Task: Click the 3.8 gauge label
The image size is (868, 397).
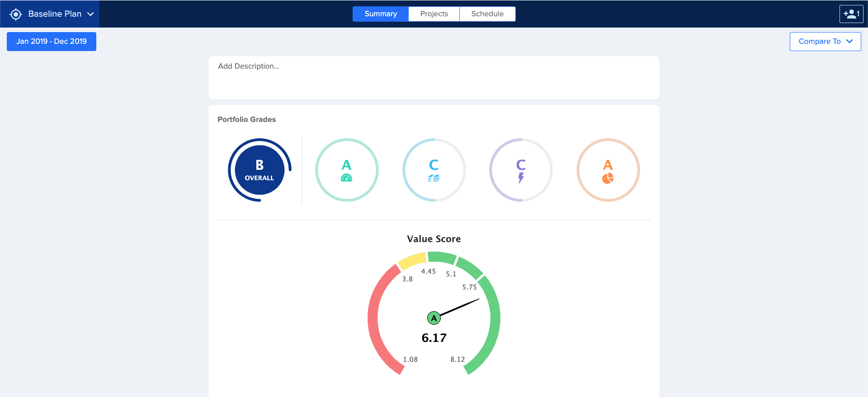Action: [x=407, y=279]
